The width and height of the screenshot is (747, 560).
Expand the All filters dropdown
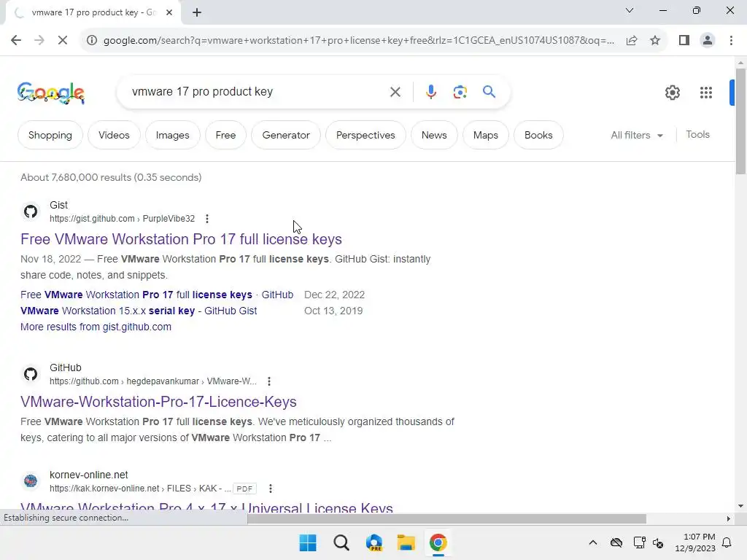pos(637,135)
